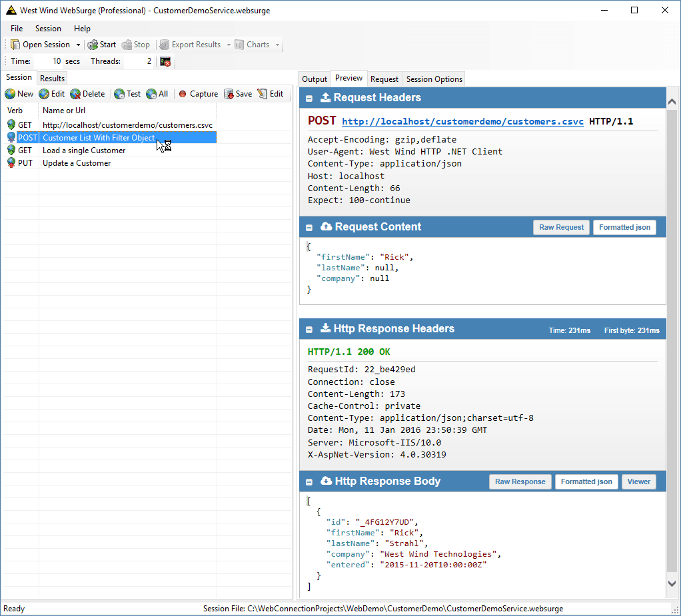The width and height of the screenshot is (681, 616).
Task: Follow the customers.csvc URL link in Request Headers
Action: tap(462, 122)
